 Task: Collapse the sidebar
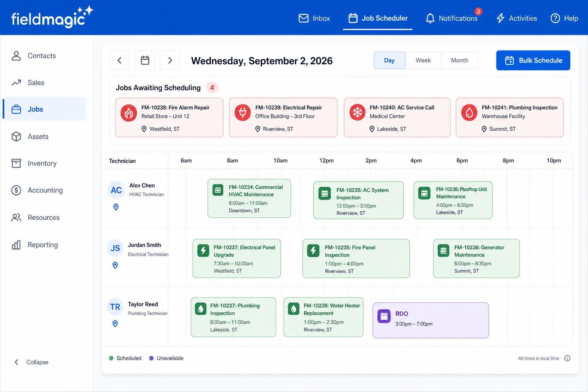pos(31,362)
